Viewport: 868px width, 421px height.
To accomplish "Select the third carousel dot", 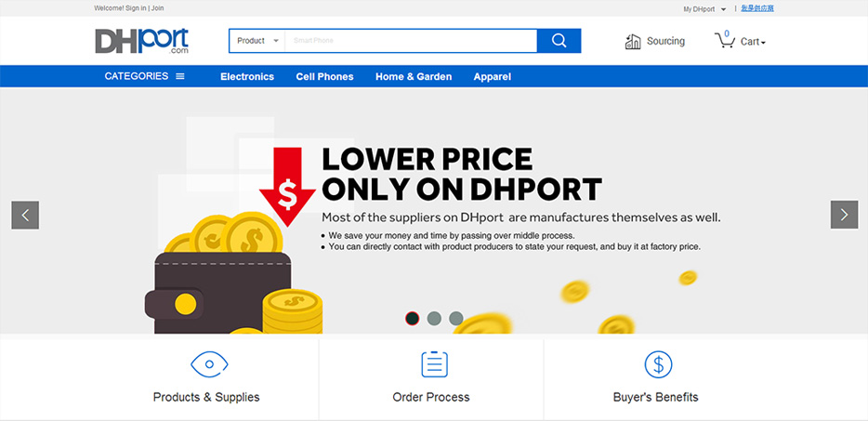I will [x=455, y=319].
